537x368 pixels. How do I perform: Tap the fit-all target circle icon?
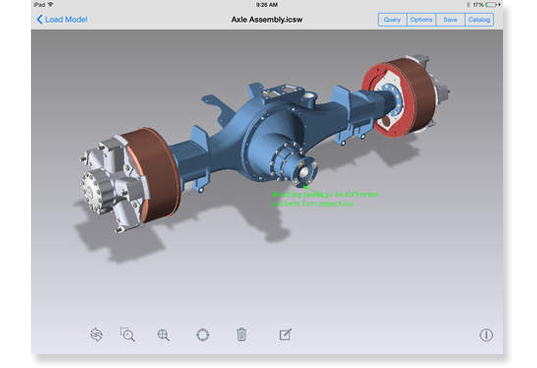(x=202, y=334)
